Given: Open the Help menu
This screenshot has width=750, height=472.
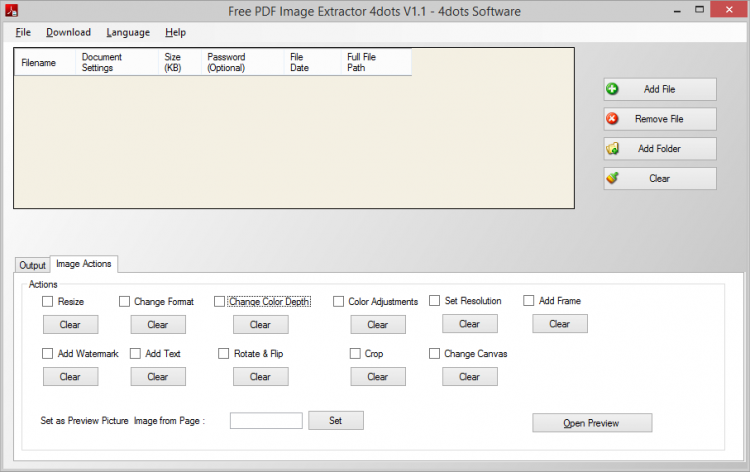Looking at the screenshot, I should [176, 33].
